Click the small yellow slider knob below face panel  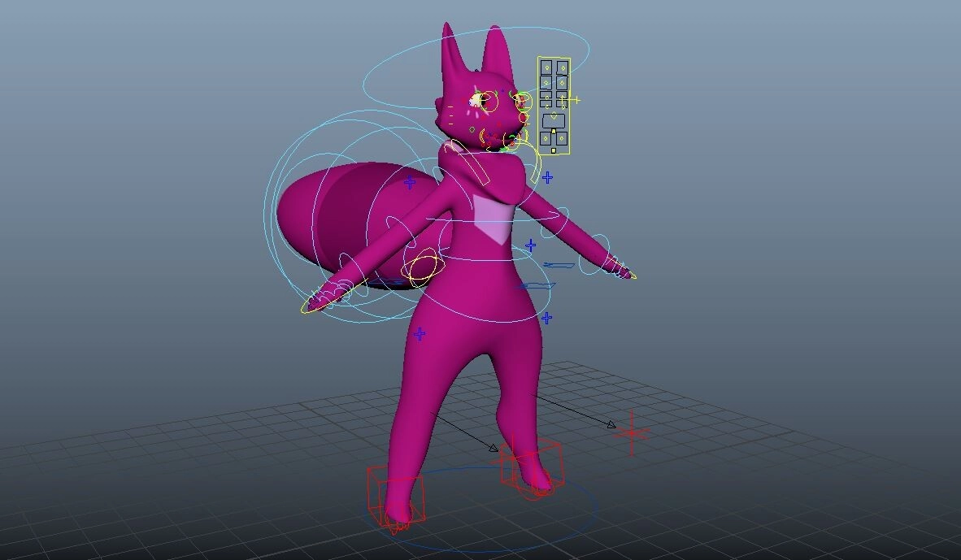pyautogui.click(x=554, y=150)
